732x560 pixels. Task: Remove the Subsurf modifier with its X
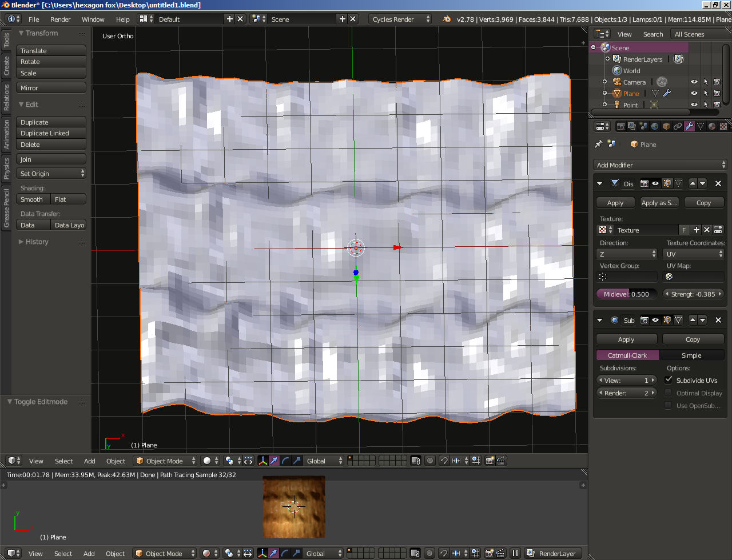click(x=718, y=320)
